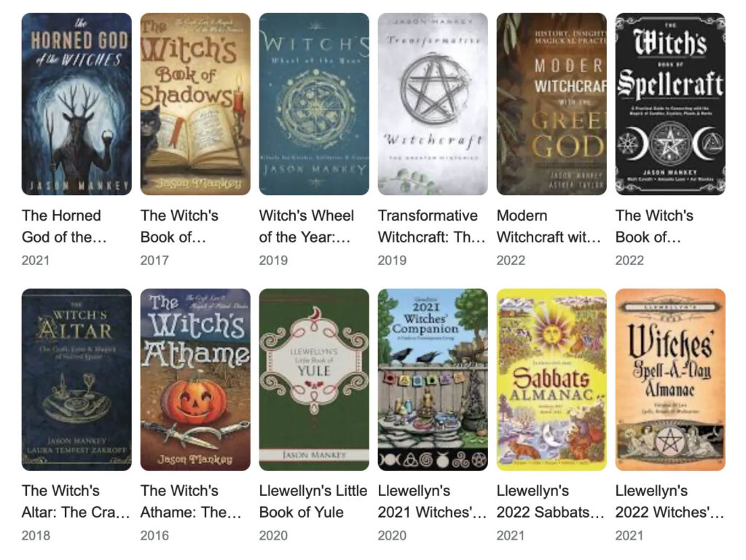Click 'The Horned God of the…' title

point(64,226)
